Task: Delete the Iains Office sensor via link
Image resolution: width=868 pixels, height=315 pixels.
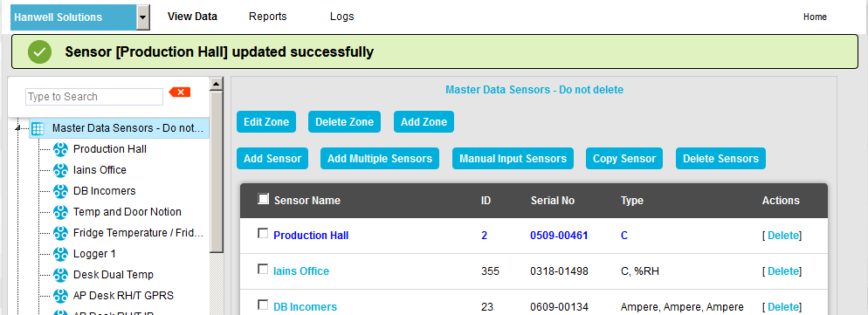Action: [x=783, y=271]
